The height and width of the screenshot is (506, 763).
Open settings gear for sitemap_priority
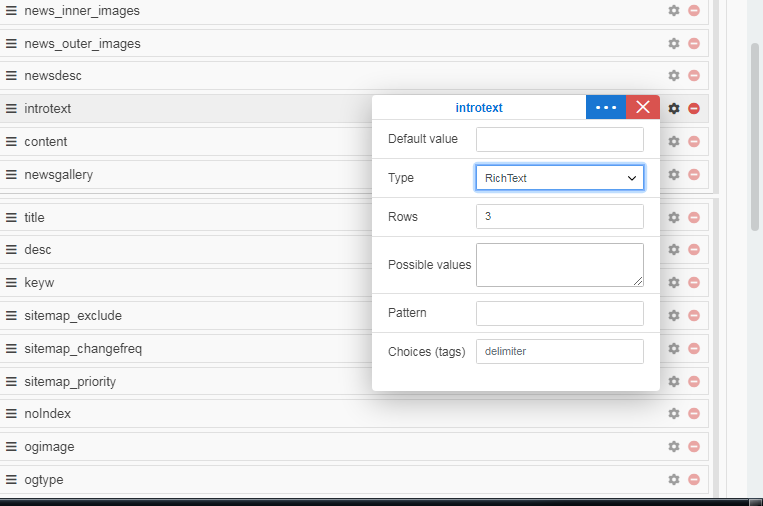click(x=674, y=381)
